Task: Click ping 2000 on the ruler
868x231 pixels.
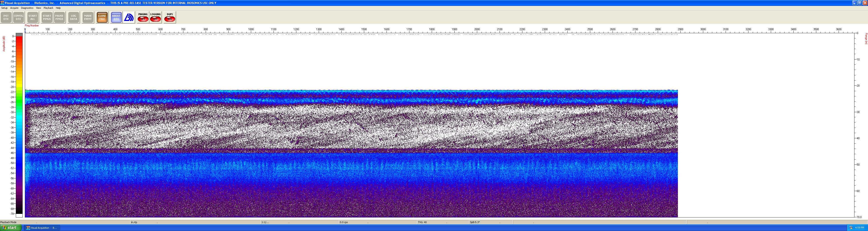Action: 477,29
